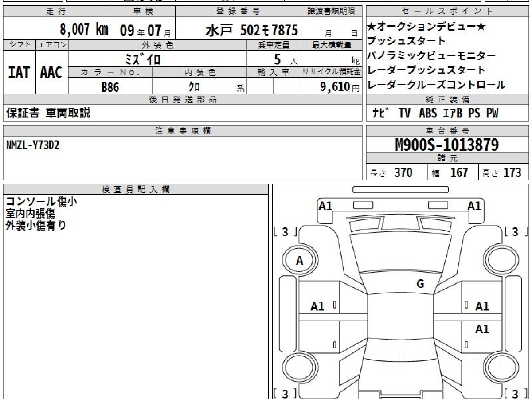Click the G mark on the windshield

point(420,284)
